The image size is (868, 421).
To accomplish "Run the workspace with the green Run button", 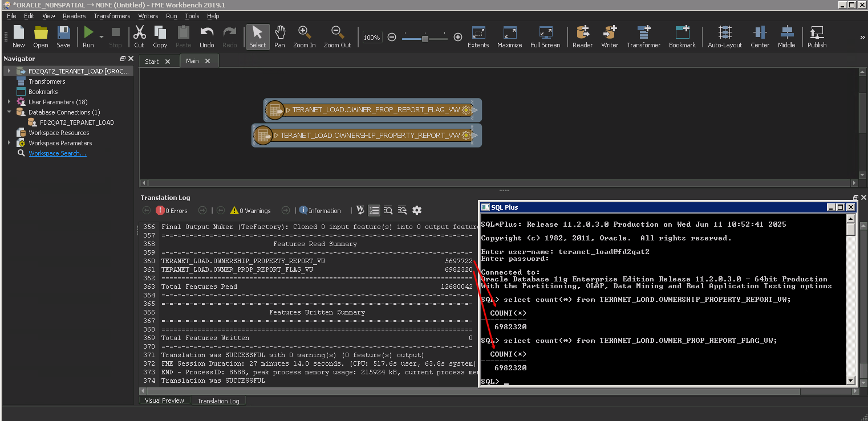I will (88, 36).
